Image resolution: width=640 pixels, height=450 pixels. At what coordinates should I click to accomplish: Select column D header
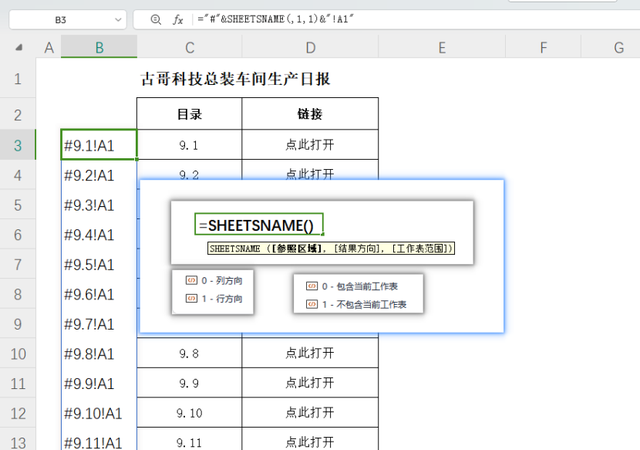[310, 48]
